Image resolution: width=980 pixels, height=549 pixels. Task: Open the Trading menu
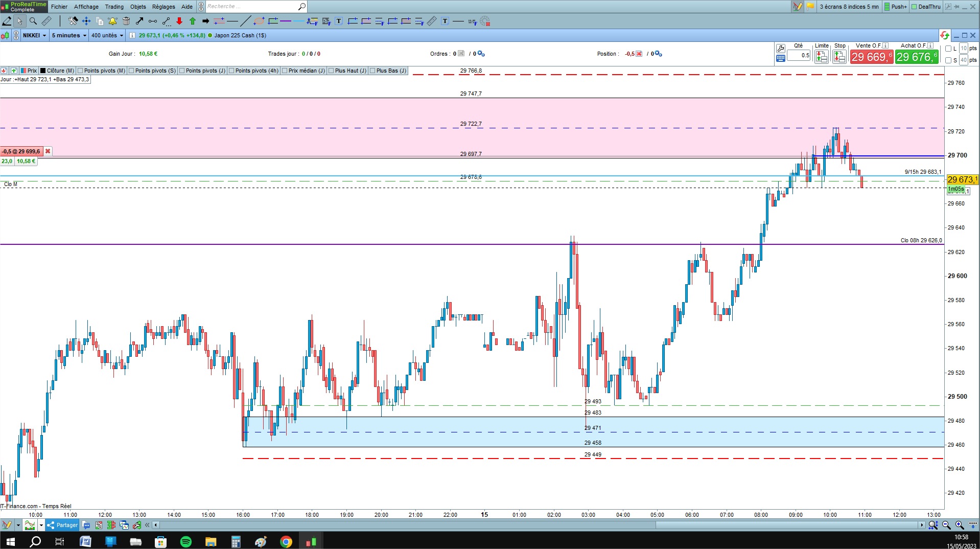(x=114, y=7)
